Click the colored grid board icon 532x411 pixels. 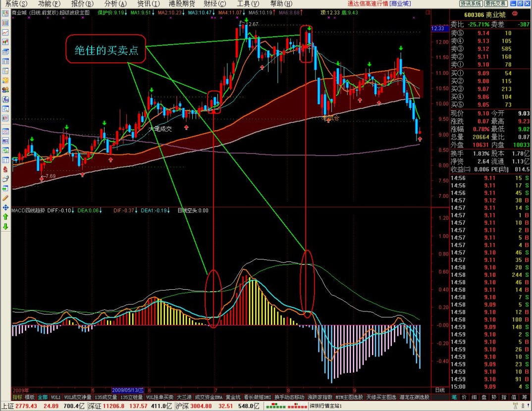click(x=5, y=23)
